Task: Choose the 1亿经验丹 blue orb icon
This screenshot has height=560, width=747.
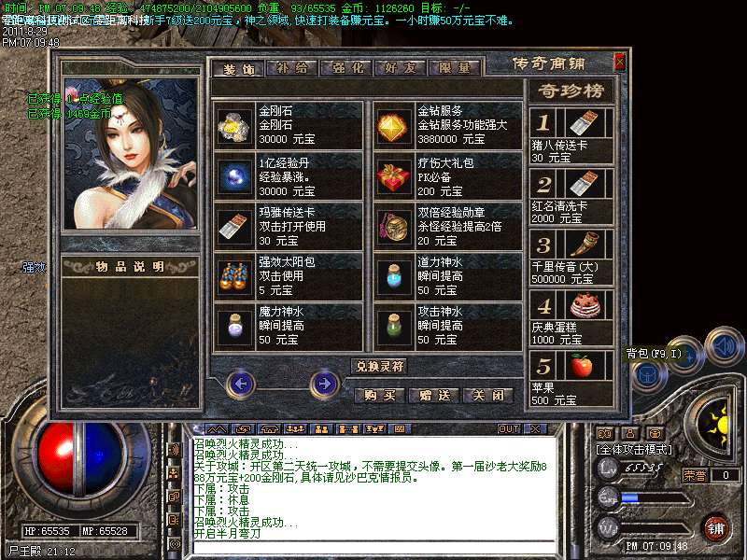Action: pos(233,175)
